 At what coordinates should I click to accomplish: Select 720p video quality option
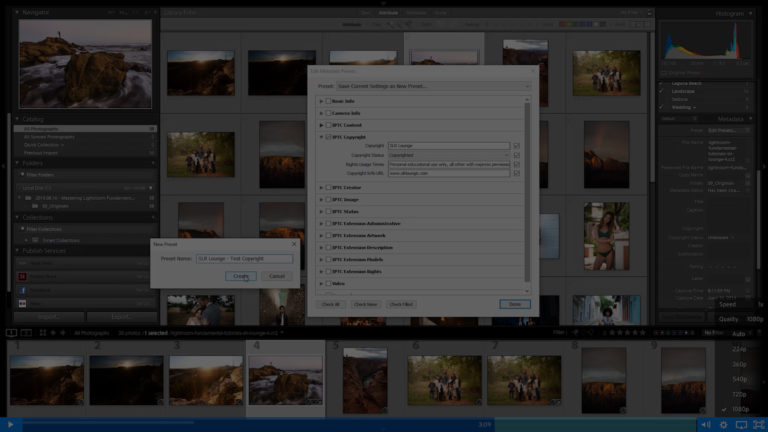coord(740,394)
